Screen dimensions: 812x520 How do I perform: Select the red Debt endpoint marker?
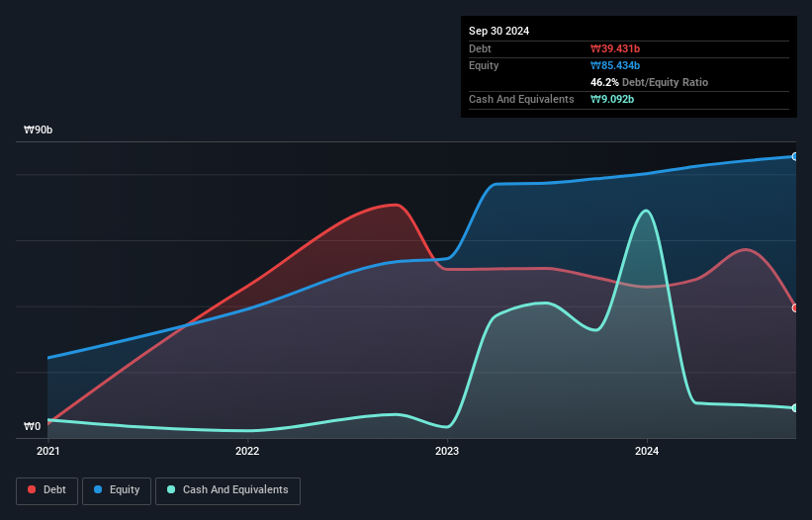point(795,307)
